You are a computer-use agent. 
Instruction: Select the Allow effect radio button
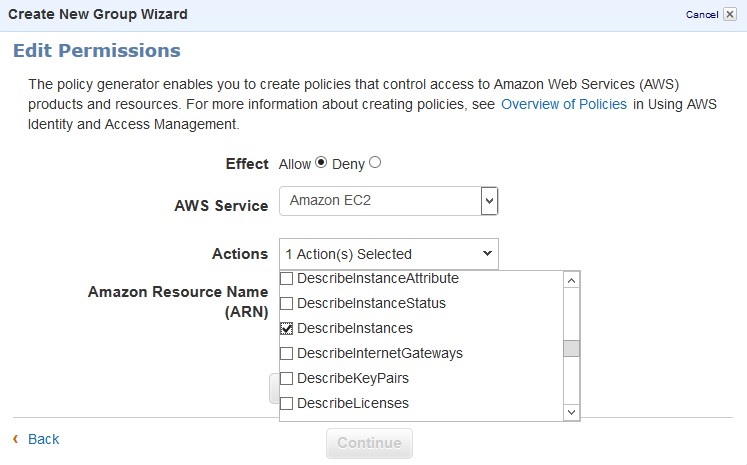click(x=321, y=163)
